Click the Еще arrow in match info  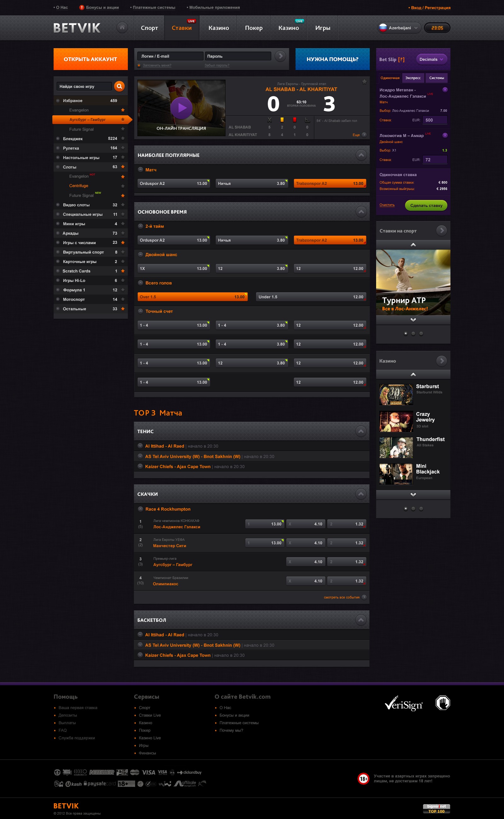click(x=364, y=135)
